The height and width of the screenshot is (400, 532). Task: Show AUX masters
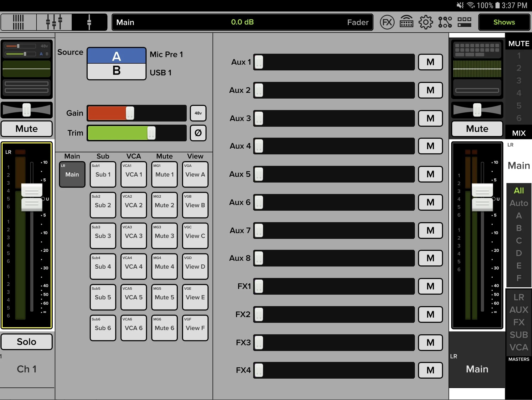(519, 310)
